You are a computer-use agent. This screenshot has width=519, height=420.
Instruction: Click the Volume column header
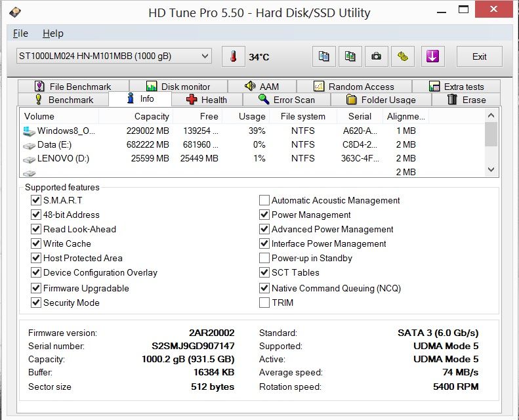(x=59, y=117)
